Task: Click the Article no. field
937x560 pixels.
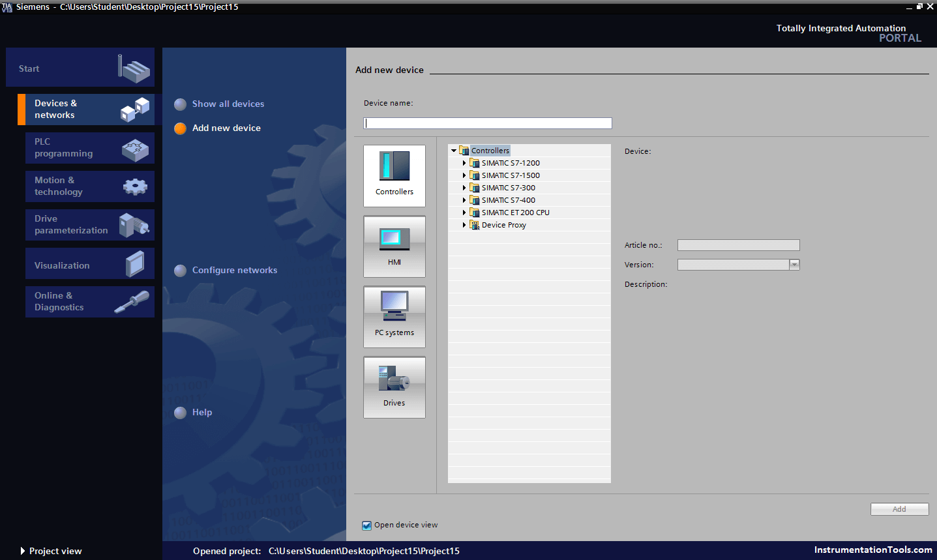Action: pyautogui.click(x=738, y=245)
